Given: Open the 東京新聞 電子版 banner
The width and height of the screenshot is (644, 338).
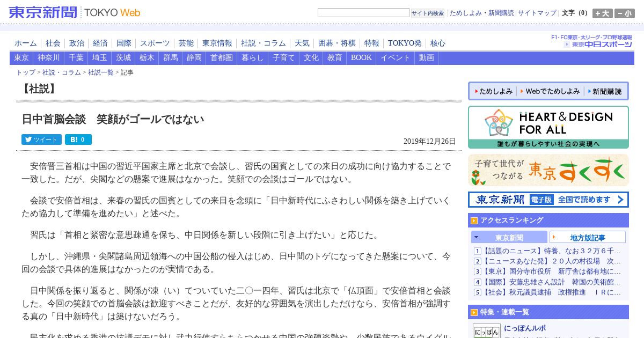Looking at the screenshot, I should (x=548, y=200).
